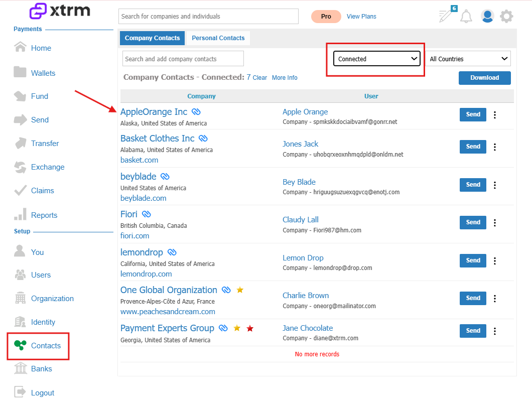Click the gold star next to Payment Experts Group
The image size is (532, 407).
coord(237,328)
